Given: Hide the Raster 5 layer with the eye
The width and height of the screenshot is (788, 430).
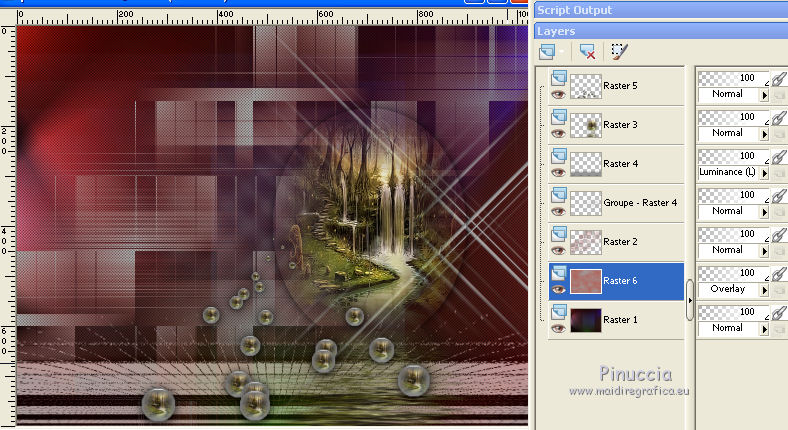Looking at the screenshot, I should point(558,94).
